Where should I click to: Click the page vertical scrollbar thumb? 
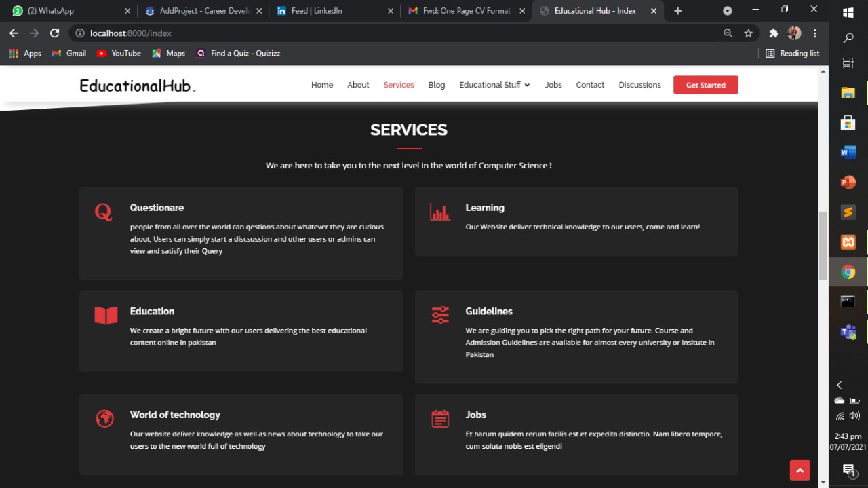[823, 244]
